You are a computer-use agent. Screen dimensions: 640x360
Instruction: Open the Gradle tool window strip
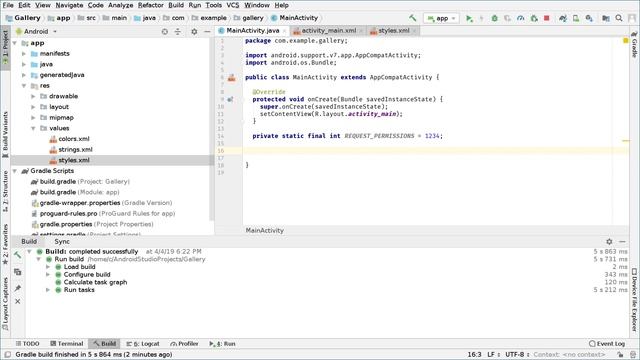pyautogui.click(x=634, y=45)
